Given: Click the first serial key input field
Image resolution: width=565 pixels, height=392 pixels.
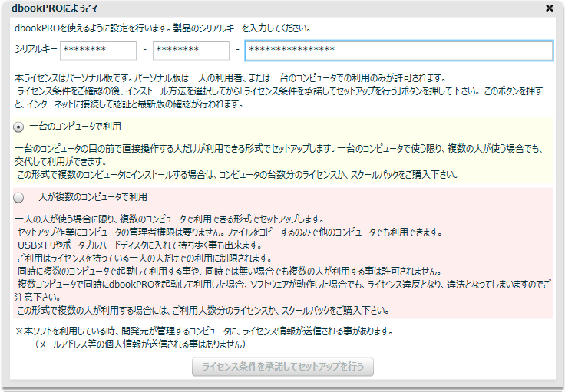Looking at the screenshot, I should (98, 51).
